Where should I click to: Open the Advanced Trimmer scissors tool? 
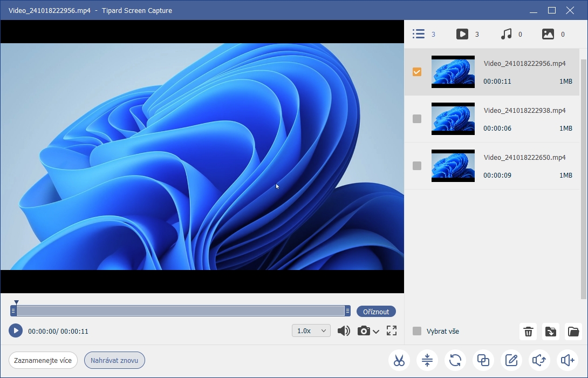(x=399, y=360)
